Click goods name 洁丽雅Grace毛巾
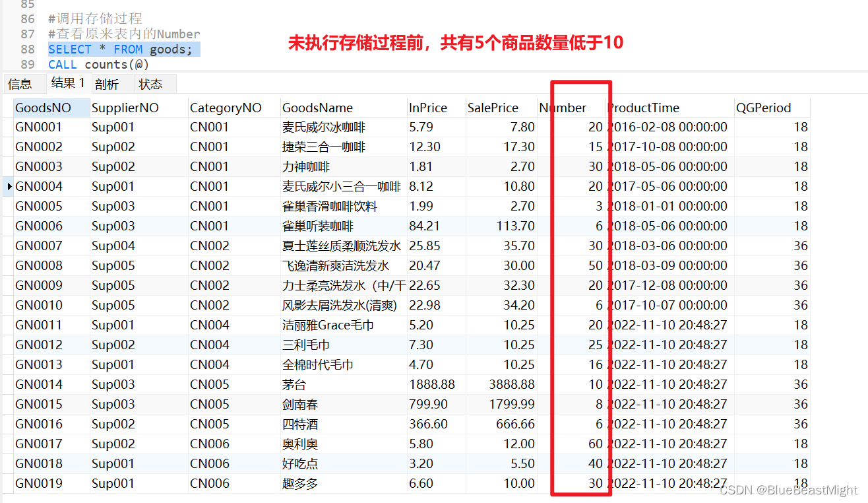The image size is (868, 503). [x=327, y=325]
